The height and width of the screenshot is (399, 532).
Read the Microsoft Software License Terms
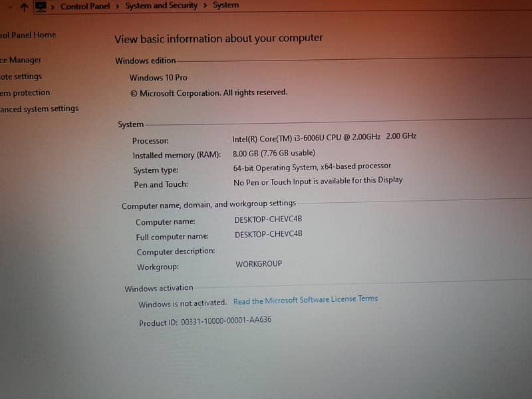coord(305,300)
